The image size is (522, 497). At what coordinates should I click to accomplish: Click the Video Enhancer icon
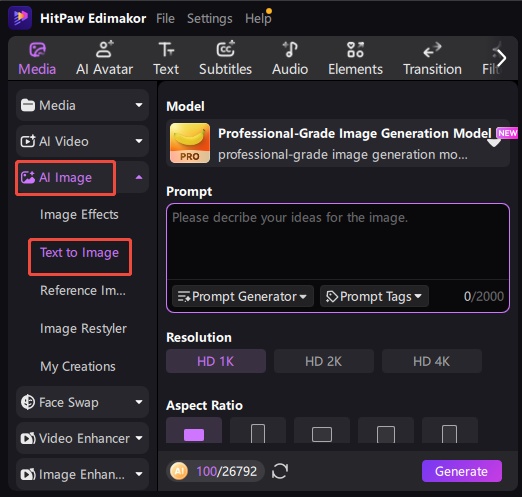[x=28, y=438]
